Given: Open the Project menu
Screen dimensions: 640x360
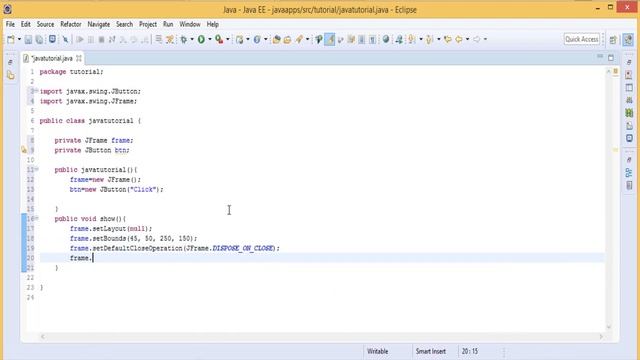Looking at the screenshot, I should coord(148,24).
